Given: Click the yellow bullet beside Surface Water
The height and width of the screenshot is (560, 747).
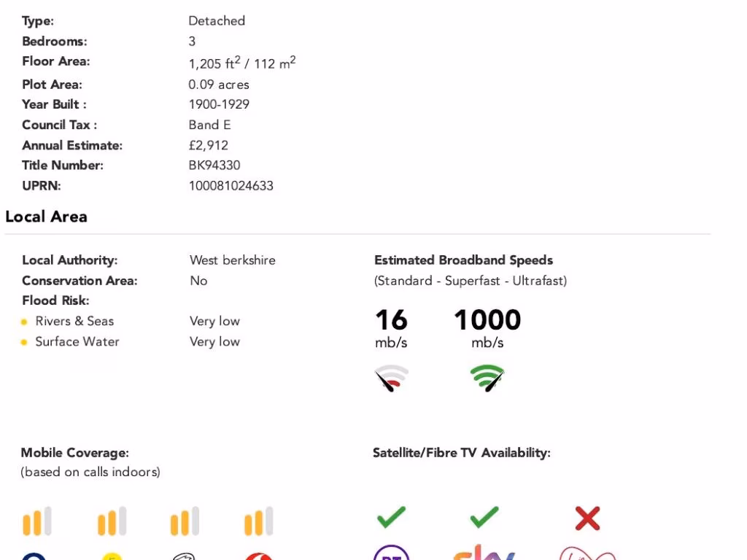Looking at the screenshot, I should (24, 342).
